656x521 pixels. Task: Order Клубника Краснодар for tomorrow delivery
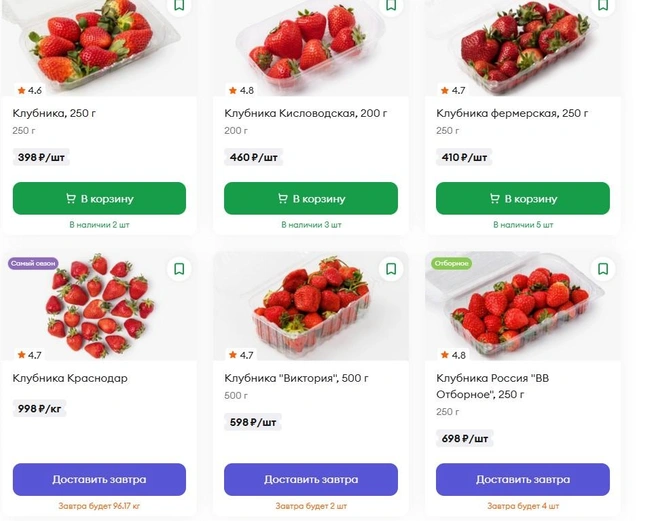pyautogui.click(x=99, y=480)
